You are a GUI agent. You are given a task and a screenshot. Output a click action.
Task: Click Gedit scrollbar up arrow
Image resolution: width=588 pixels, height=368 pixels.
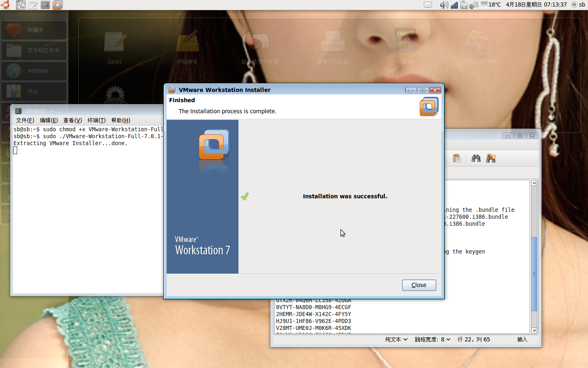tap(534, 183)
